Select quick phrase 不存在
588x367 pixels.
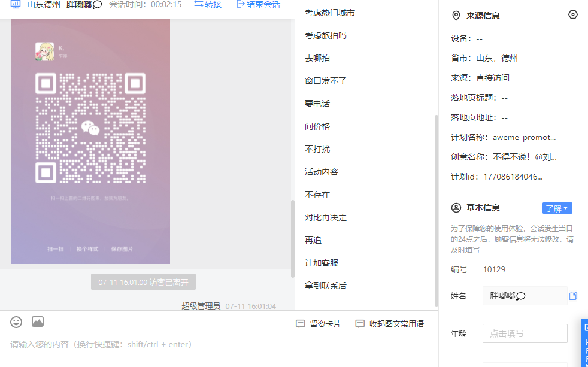(317, 195)
